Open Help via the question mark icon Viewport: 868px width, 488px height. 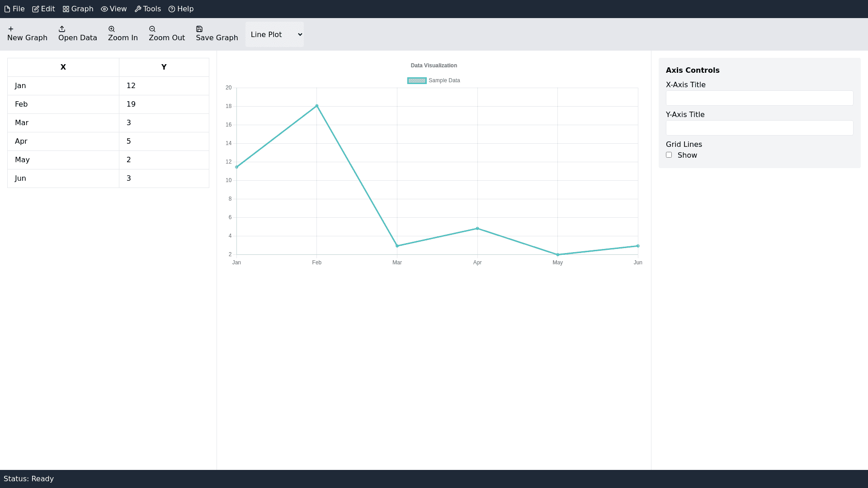171,9
